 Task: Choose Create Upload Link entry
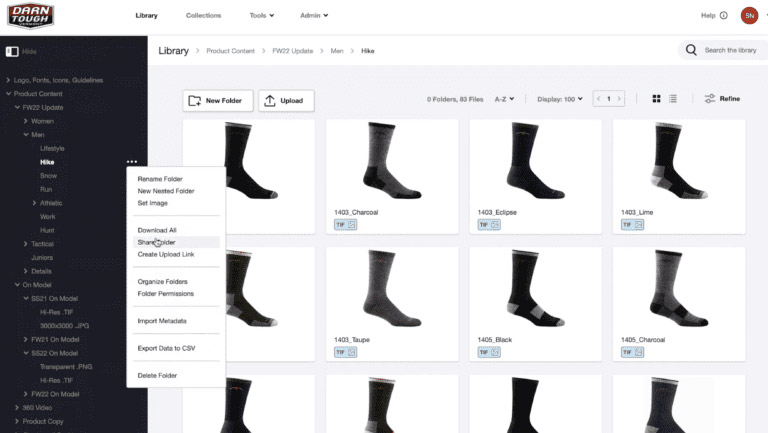tap(166, 255)
